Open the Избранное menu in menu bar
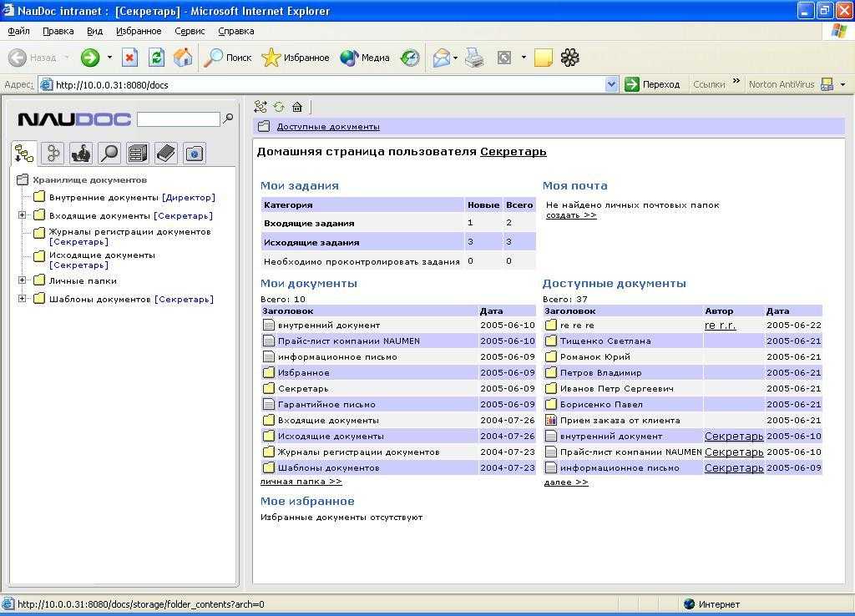This screenshot has width=855, height=616. [x=139, y=31]
